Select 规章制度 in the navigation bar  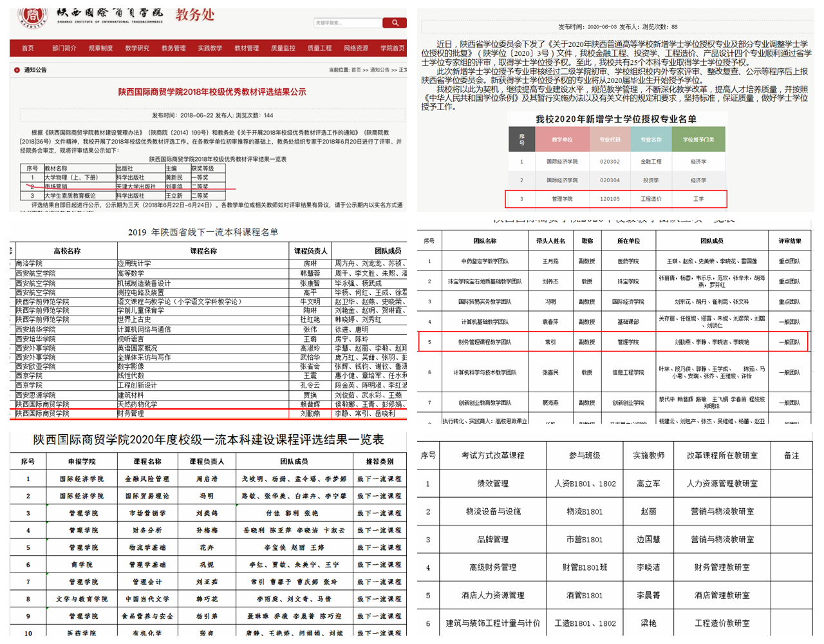[x=100, y=48]
